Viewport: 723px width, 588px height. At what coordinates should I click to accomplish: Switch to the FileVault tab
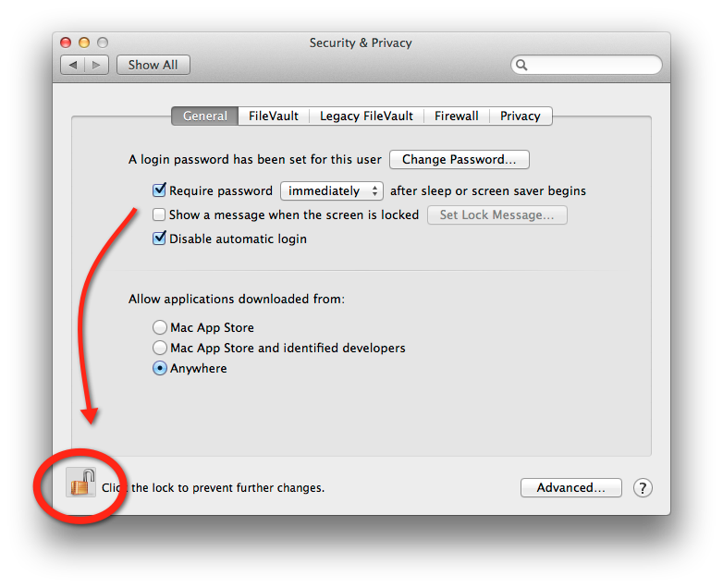point(274,116)
